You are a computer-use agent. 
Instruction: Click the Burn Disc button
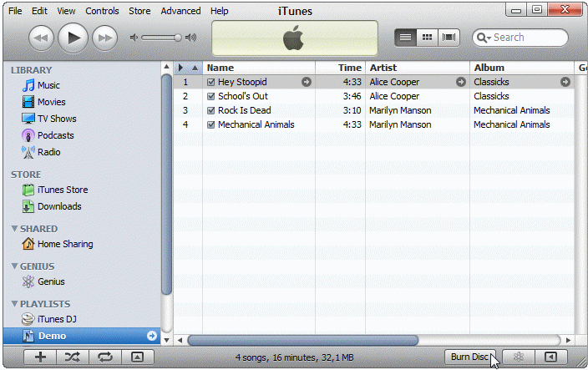(x=470, y=357)
